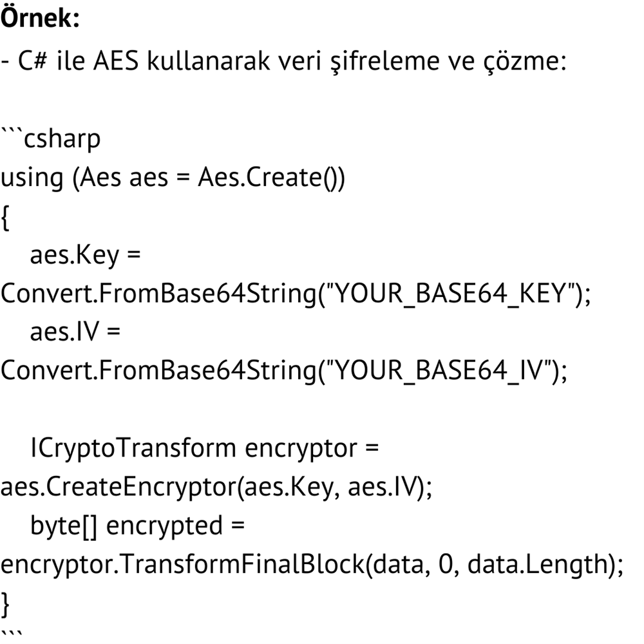Click "aes.CreateEncryptor" method call

(x=118, y=488)
